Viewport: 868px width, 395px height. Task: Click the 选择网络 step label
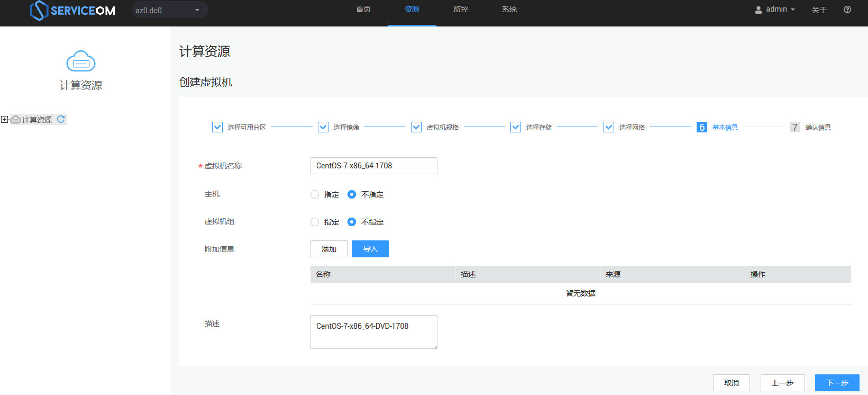[x=632, y=128]
